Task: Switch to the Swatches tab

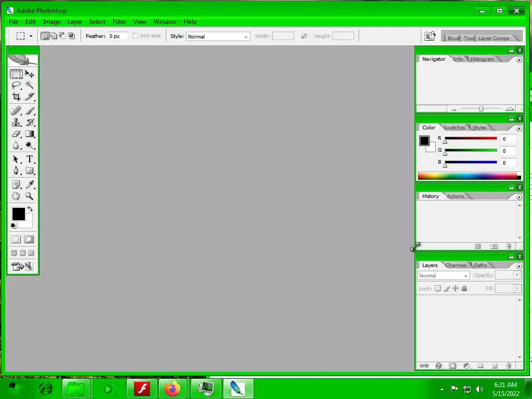Action: click(454, 128)
